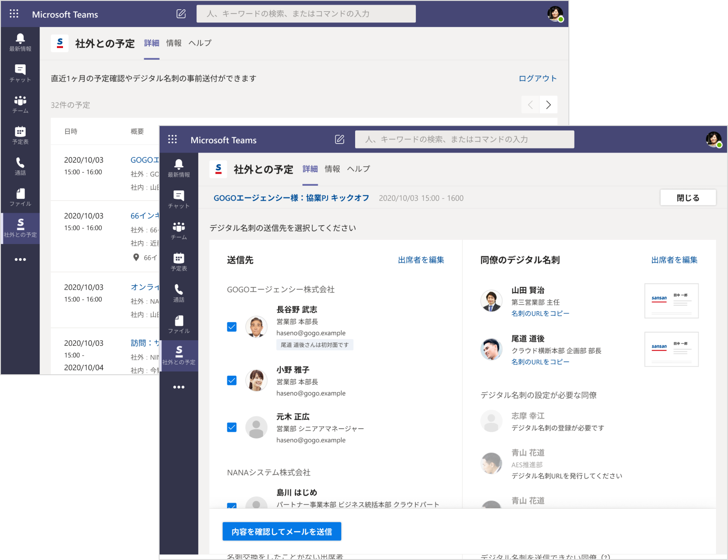Uncheck recipient 小野 雅子

pos(232,380)
